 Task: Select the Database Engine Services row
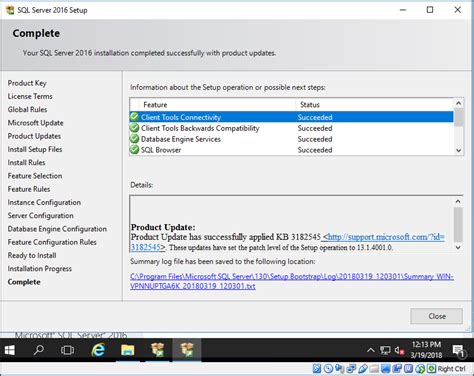point(291,139)
